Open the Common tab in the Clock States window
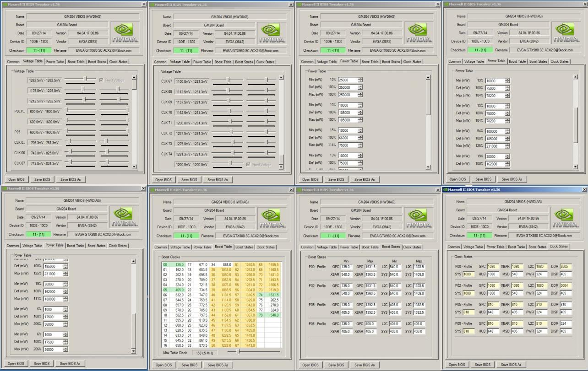 [454, 247]
